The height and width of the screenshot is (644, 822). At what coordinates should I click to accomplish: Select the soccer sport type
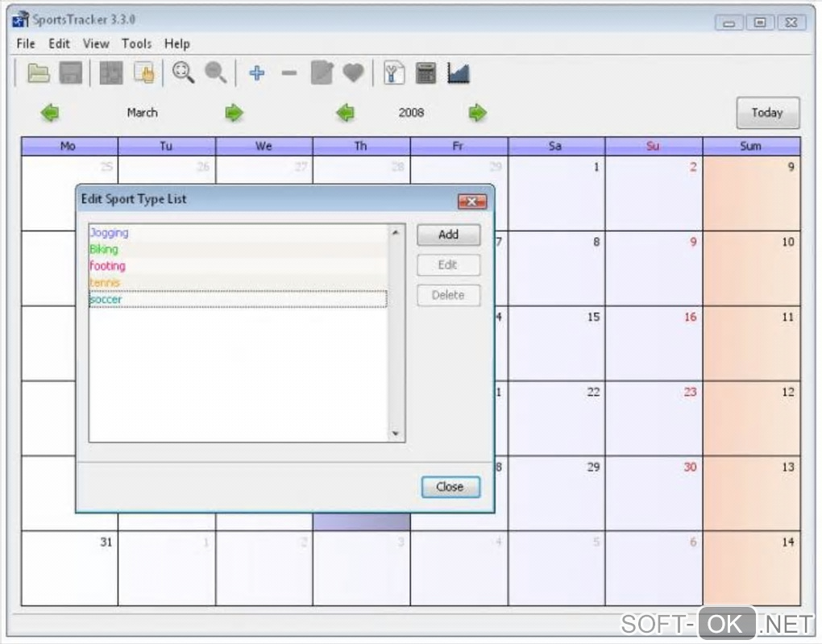(x=239, y=299)
